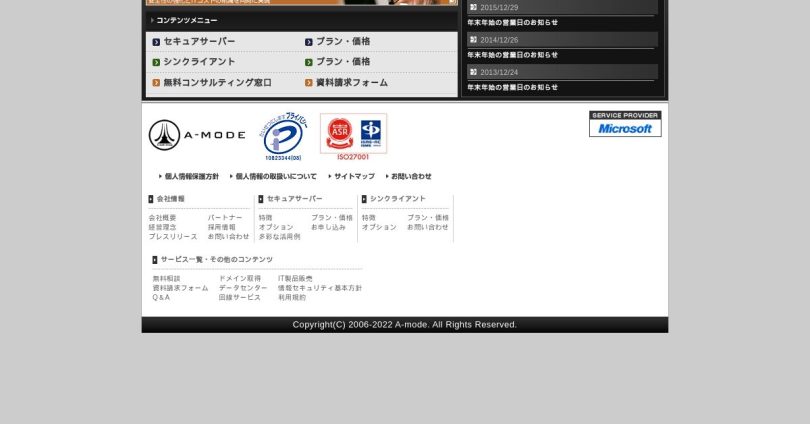Image resolution: width=810 pixels, height=424 pixels.
Task: Click the Microsoft Service Provider badge
Action: [625, 124]
